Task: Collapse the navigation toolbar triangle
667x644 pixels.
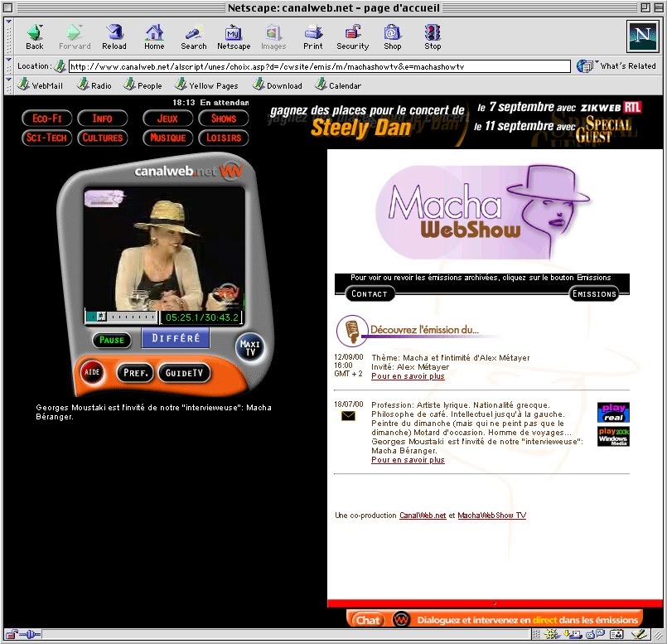Action: (x=8, y=21)
